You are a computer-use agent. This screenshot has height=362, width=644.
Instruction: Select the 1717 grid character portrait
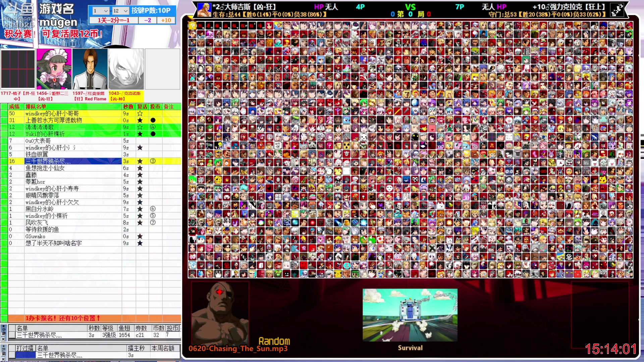coord(18,69)
